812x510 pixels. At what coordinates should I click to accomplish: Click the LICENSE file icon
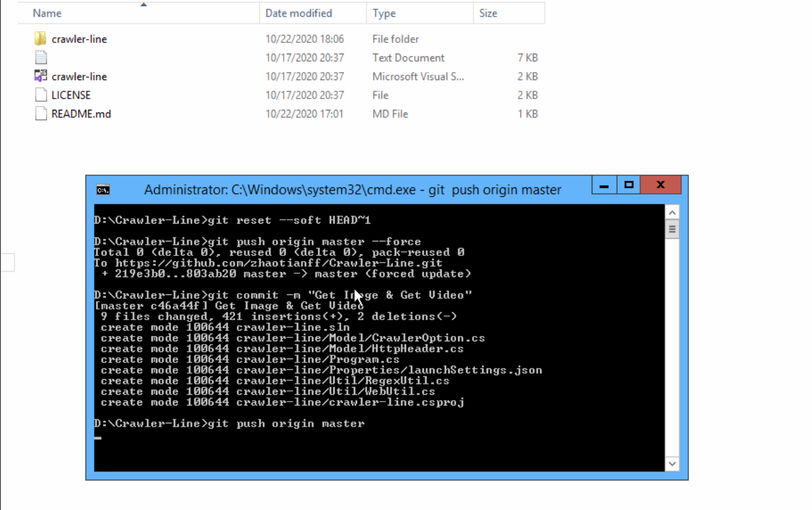pos(41,95)
